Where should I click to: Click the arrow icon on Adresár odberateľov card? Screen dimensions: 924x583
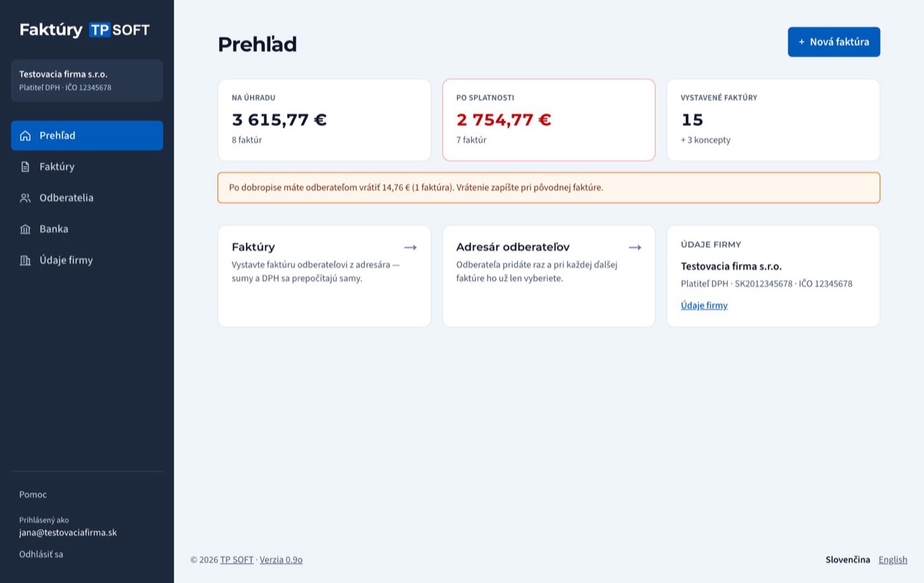click(x=635, y=247)
